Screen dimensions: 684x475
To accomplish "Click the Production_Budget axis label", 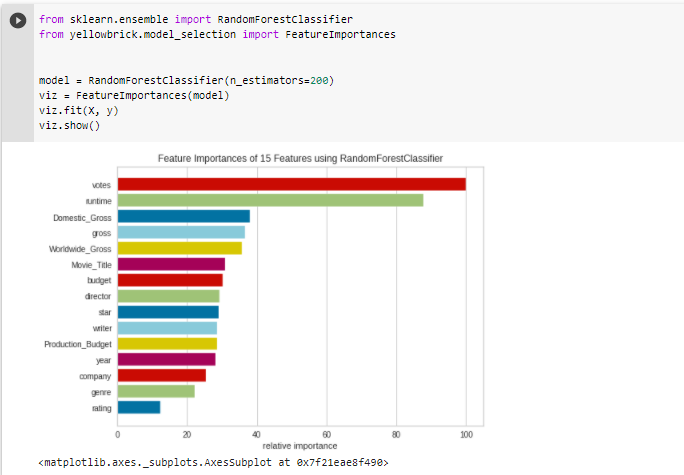I will click(x=78, y=345).
